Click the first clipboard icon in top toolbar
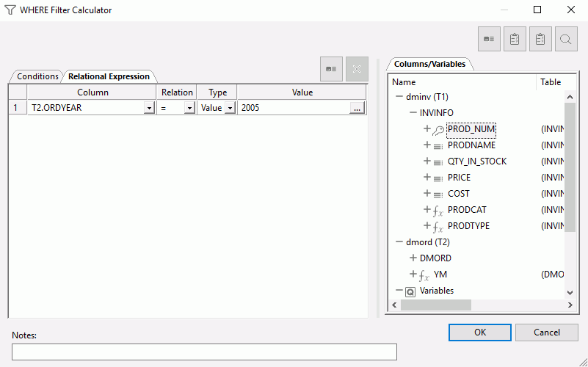 pos(515,40)
